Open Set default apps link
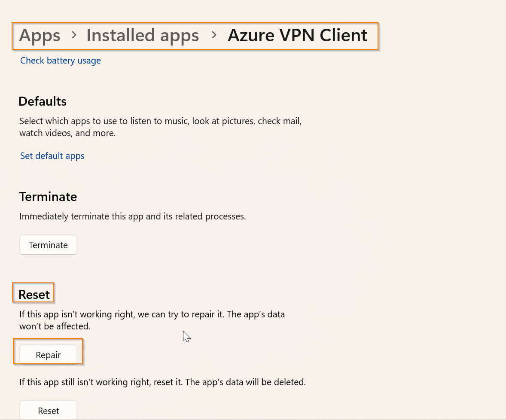 [x=52, y=156]
